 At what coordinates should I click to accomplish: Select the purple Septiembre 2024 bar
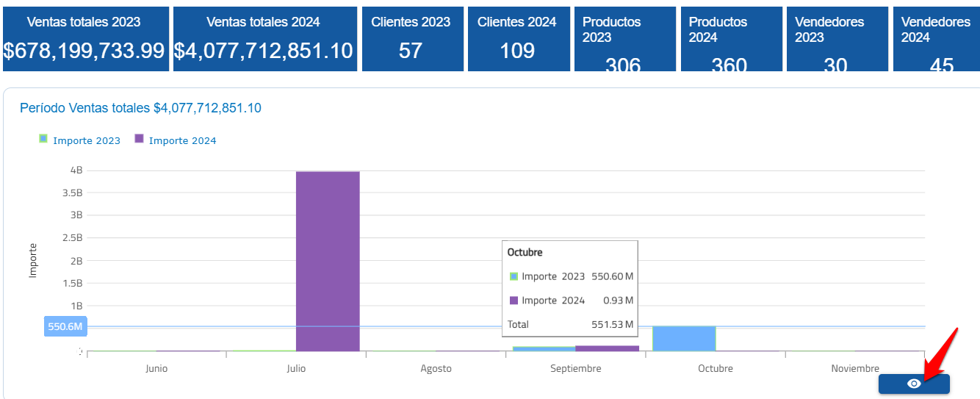coord(607,348)
